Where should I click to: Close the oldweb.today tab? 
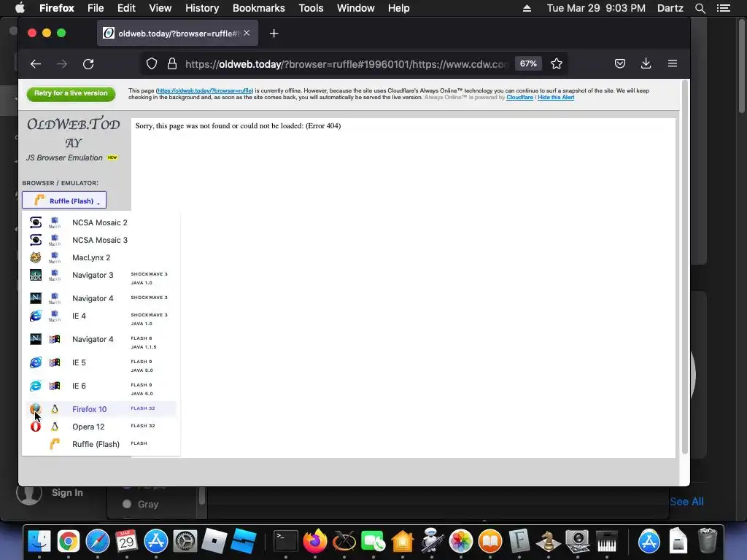[x=247, y=34]
